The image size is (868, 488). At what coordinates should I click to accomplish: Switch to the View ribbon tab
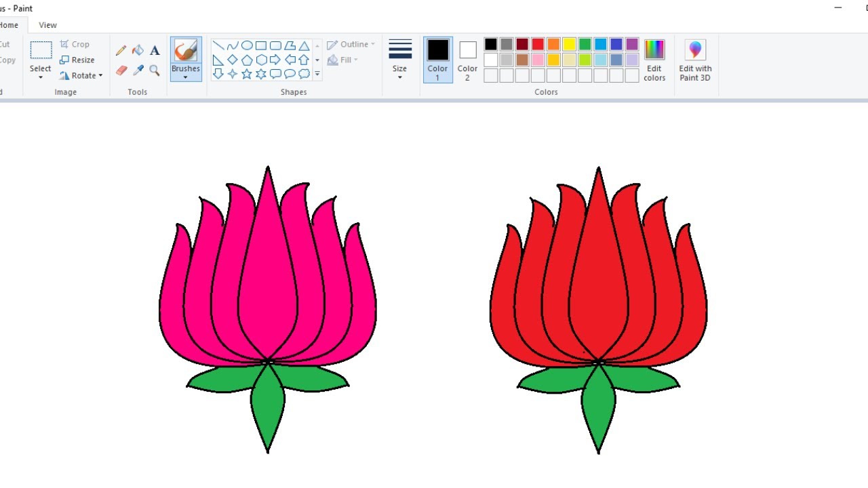click(48, 25)
